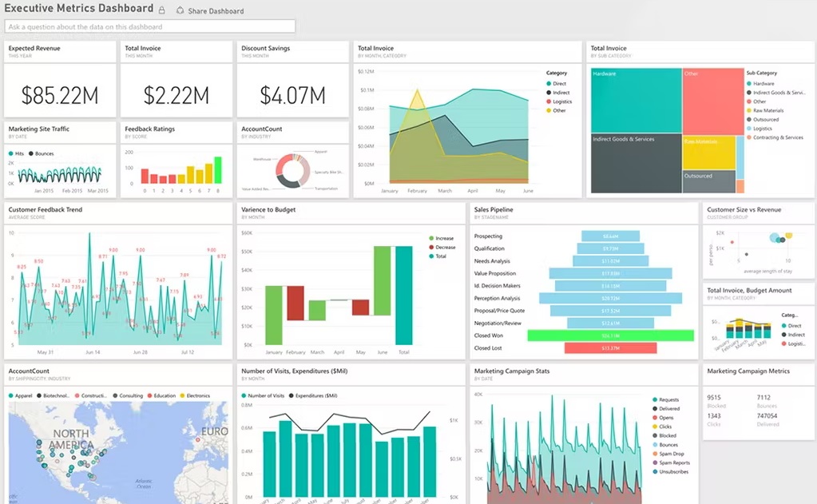Screen dimensions: 817x504
Task: Click the Apparel legend dot on the AccountCount map
Action: (x=11, y=395)
